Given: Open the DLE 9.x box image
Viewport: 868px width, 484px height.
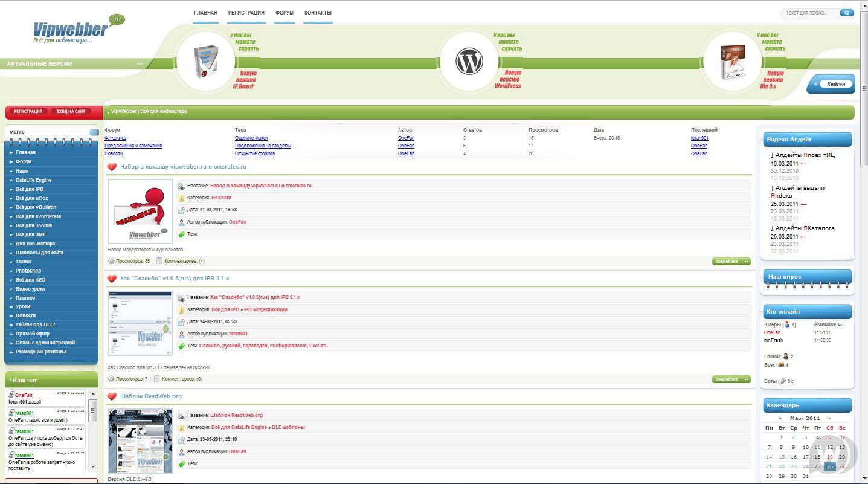Looking at the screenshot, I should [733, 62].
